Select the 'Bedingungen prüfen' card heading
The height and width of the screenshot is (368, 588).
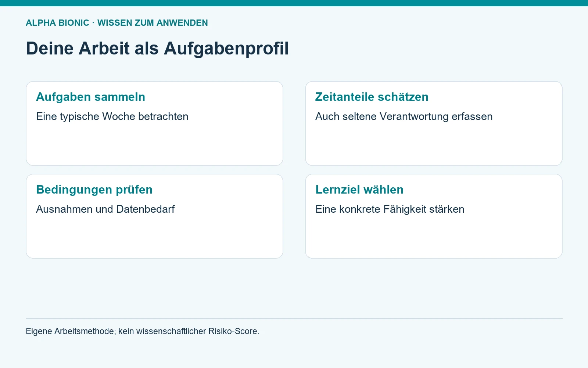pyautogui.click(x=94, y=190)
